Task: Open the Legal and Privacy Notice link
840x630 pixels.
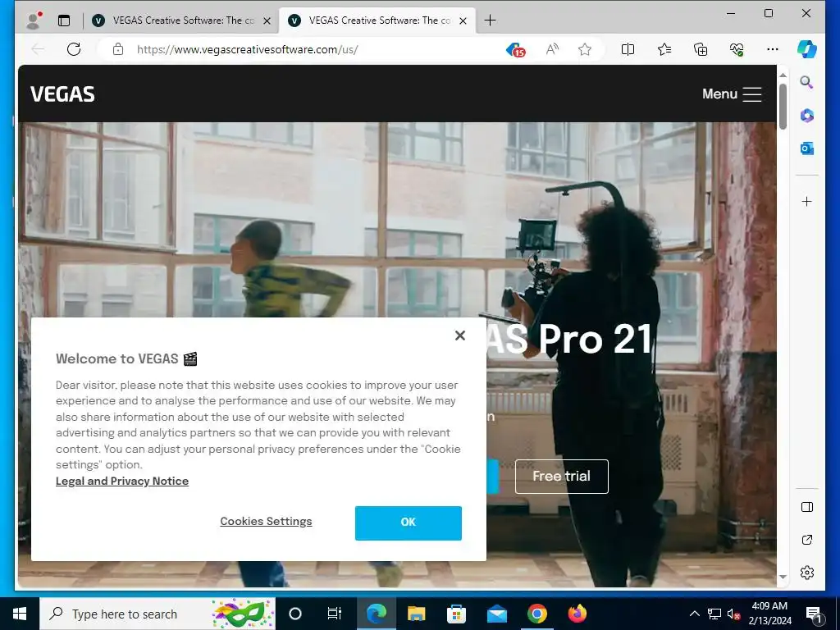Action: pos(122,481)
